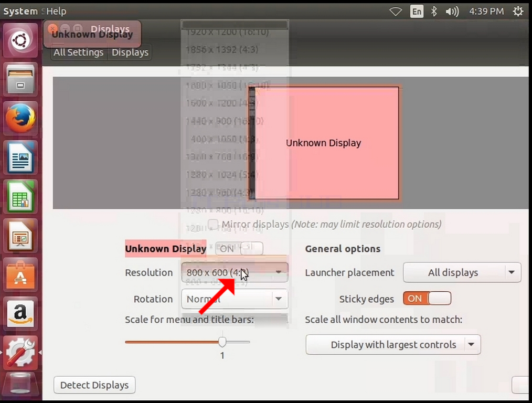Go back to All Settings
Viewport: 532px width, 403px height.
(79, 52)
